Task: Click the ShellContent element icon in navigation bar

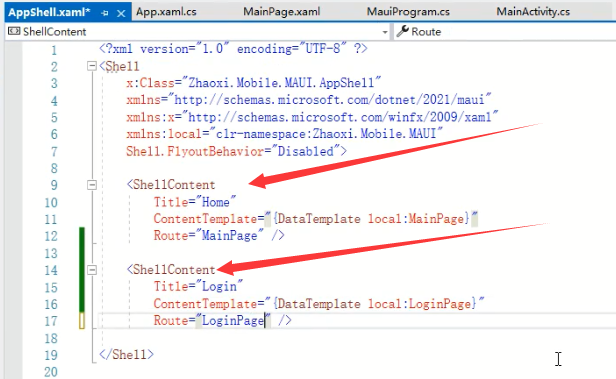Action: [x=14, y=31]
